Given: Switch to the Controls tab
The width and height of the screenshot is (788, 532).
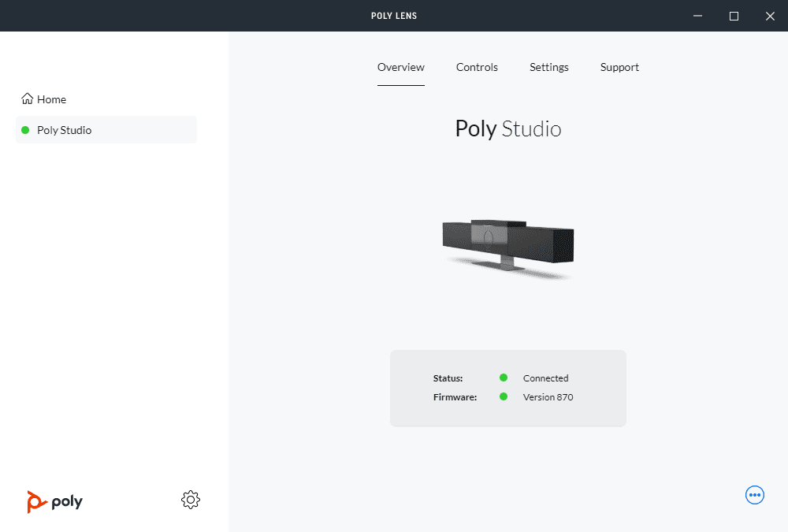Looking at the screenshot, I should point(477,67).
